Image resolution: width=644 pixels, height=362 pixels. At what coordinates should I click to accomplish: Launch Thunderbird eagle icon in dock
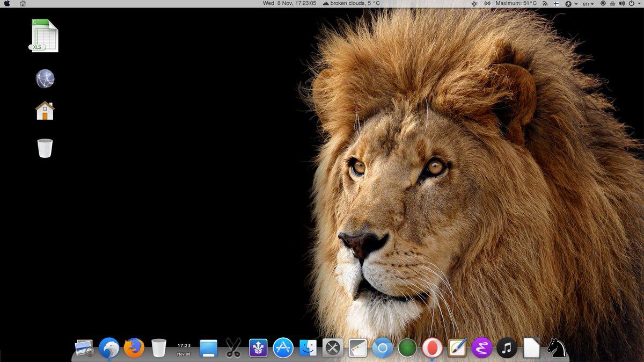[x=109, y=348]
